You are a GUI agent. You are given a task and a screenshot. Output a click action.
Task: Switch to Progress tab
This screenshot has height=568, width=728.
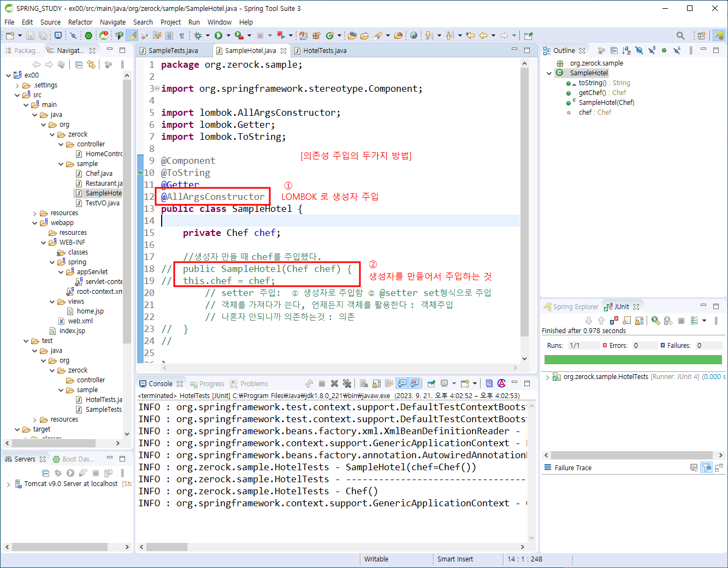coord(207,384)
